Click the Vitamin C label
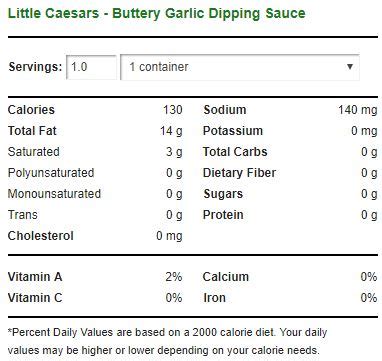Image resolution: width=382 pixels, height=361 pixels. coord(35,297)
